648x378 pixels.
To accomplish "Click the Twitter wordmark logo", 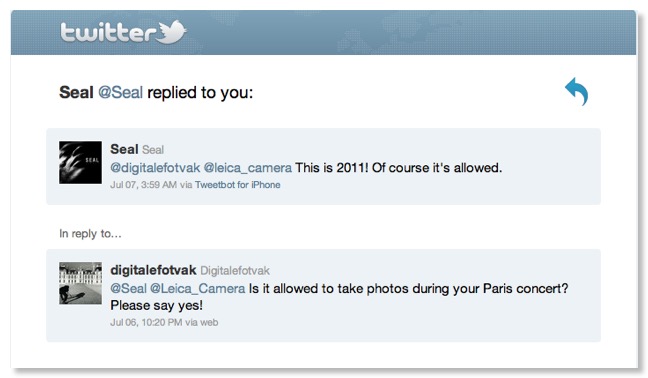I will pyautogui.click(x=108, y=32).
